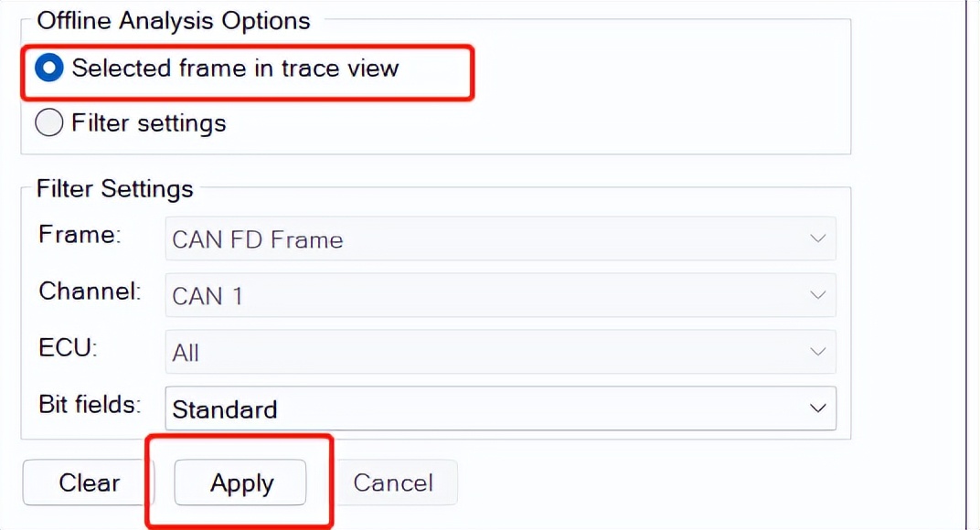Click the Apply button
The height and width of the screenshot is (530, 980).
click(x=240, y=482)
